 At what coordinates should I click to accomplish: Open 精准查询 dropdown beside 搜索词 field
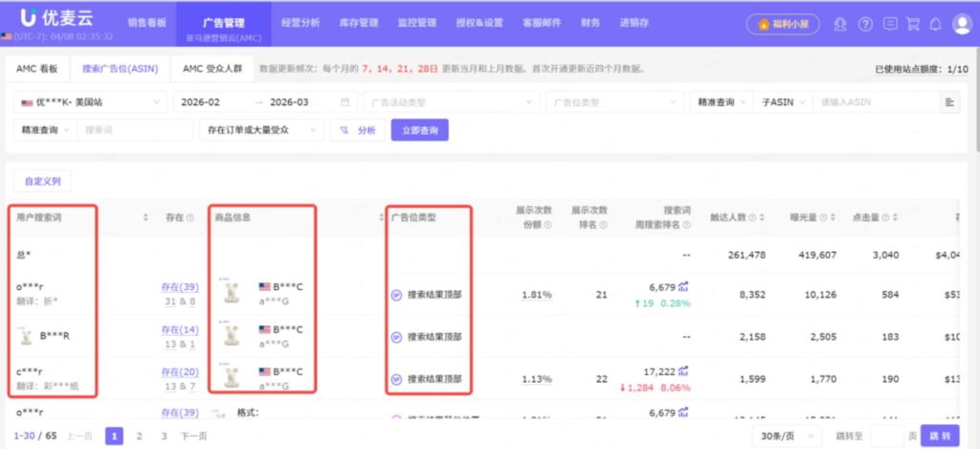(x=46, y=130)
